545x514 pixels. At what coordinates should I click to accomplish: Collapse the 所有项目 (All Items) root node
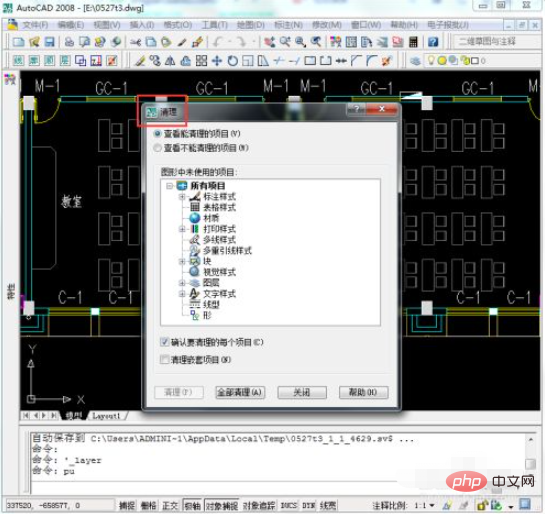(x=169, y=186)
